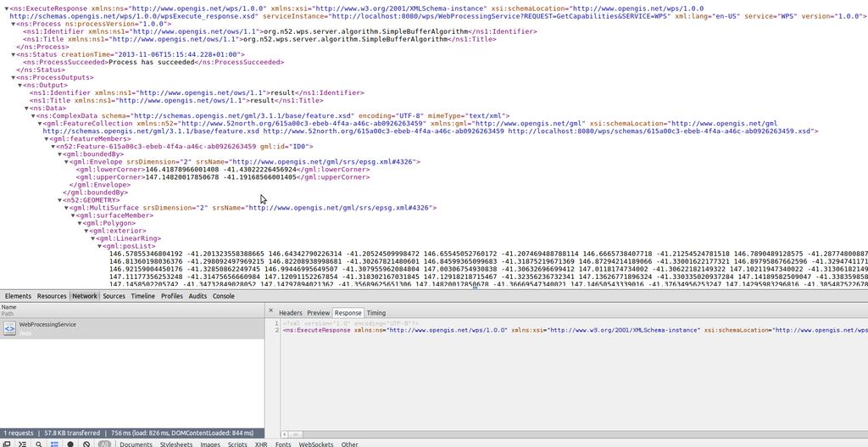868x447 pixels.
Task: Collapse the gml:LinearRing node
Action: click(93, 238)
